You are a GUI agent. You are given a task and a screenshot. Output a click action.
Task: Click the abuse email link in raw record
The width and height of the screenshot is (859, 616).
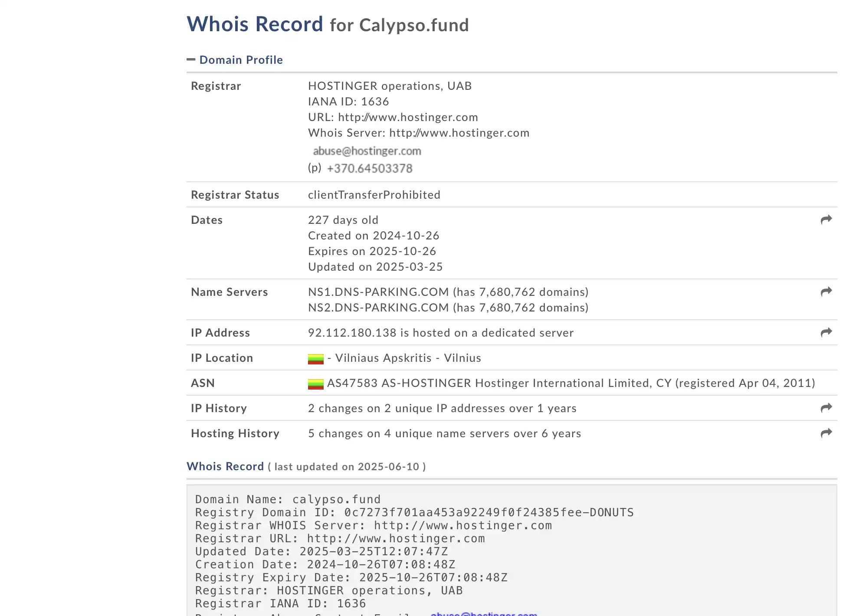click(x=484, y=613)
